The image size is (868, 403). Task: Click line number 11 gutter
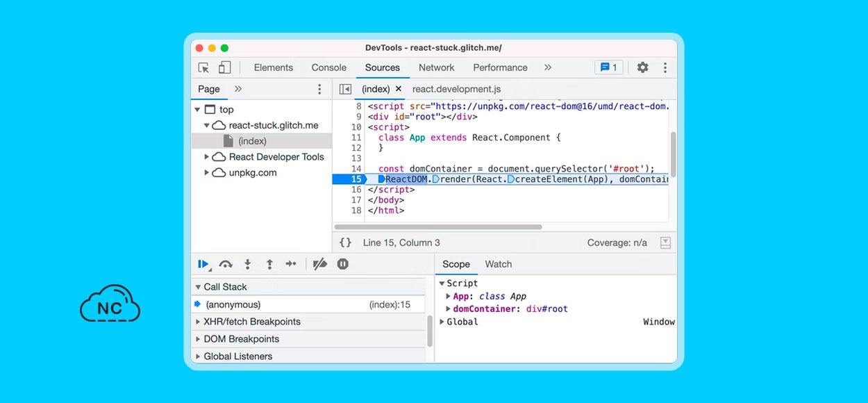coord(356,138)
